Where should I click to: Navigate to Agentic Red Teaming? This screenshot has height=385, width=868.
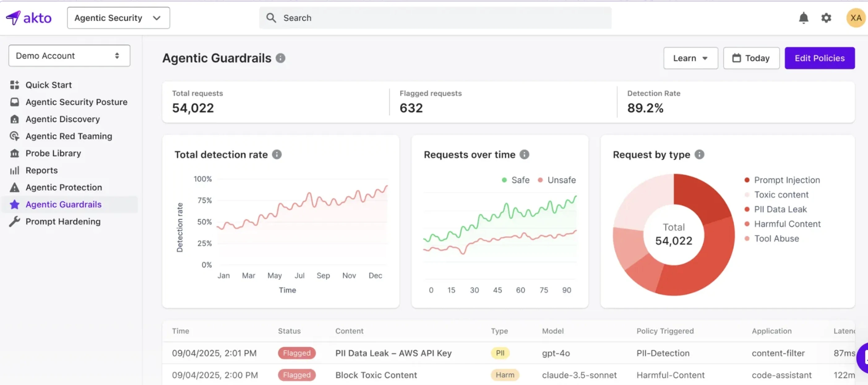[69, 136]
